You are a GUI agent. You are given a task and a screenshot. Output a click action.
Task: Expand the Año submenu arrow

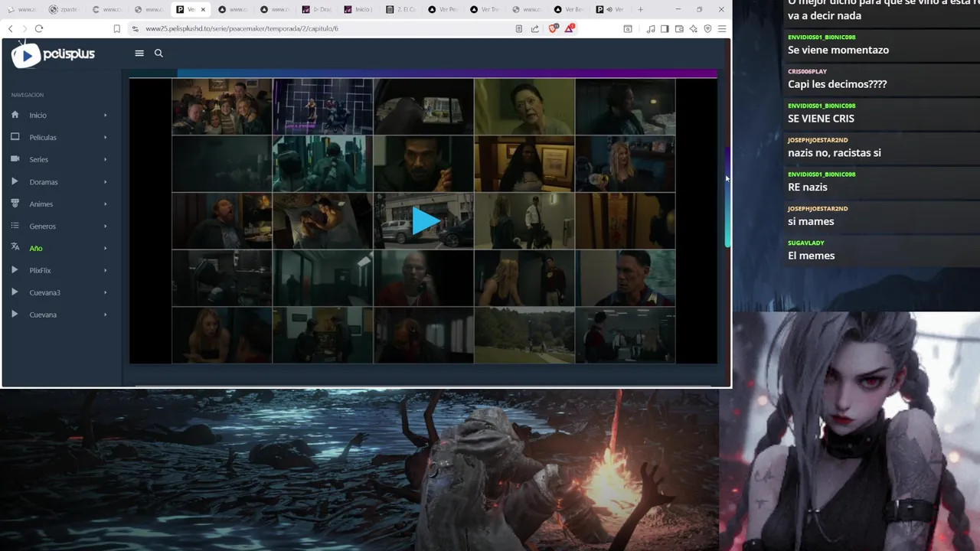click(105, 248)
